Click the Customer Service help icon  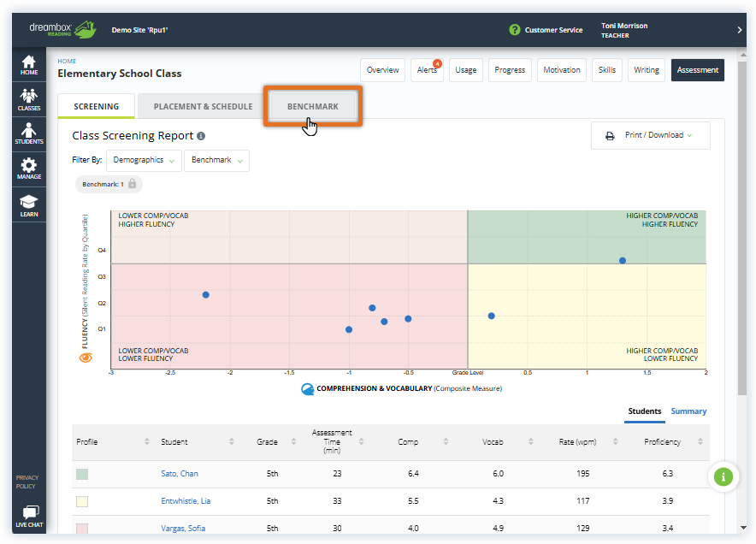coord(513,29)
